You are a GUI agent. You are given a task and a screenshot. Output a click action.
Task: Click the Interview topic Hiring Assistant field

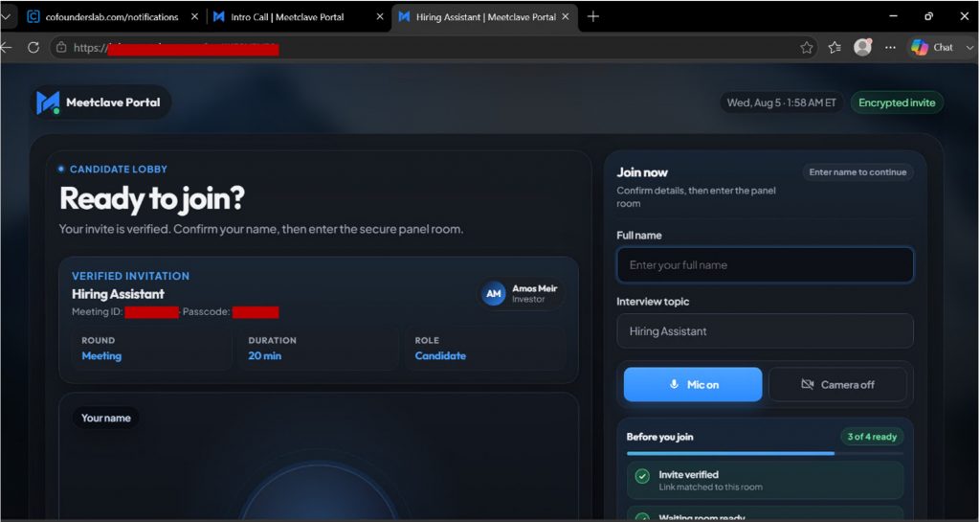(x=765, y=331)
